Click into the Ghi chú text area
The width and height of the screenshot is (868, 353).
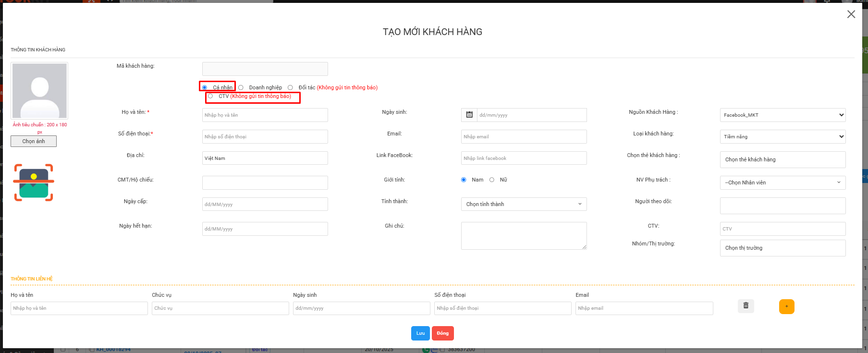pos(524,235)
